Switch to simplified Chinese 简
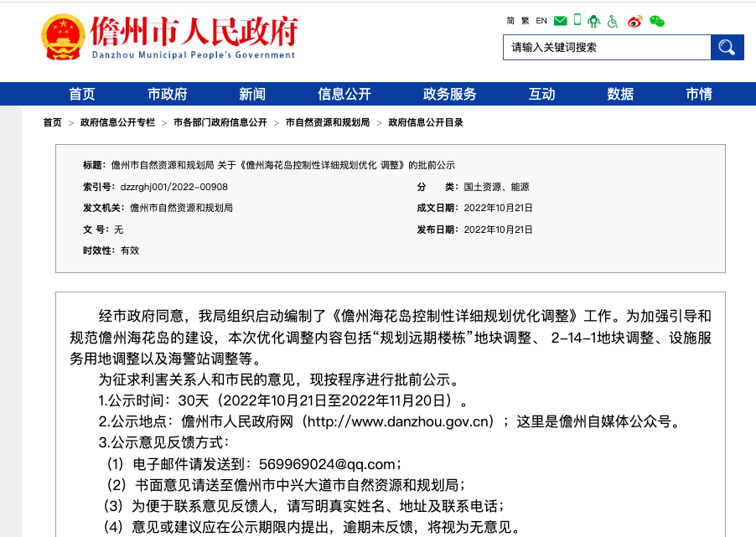 [510, 21]
